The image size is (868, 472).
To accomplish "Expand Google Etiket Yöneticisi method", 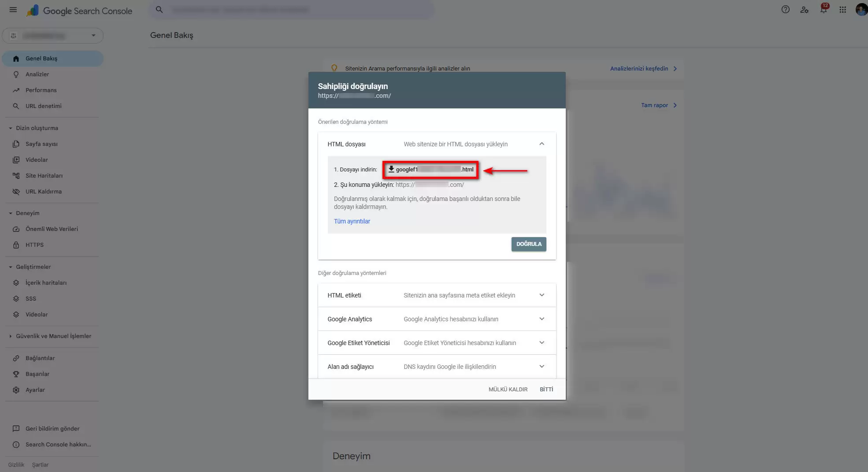I will point(542,343).
